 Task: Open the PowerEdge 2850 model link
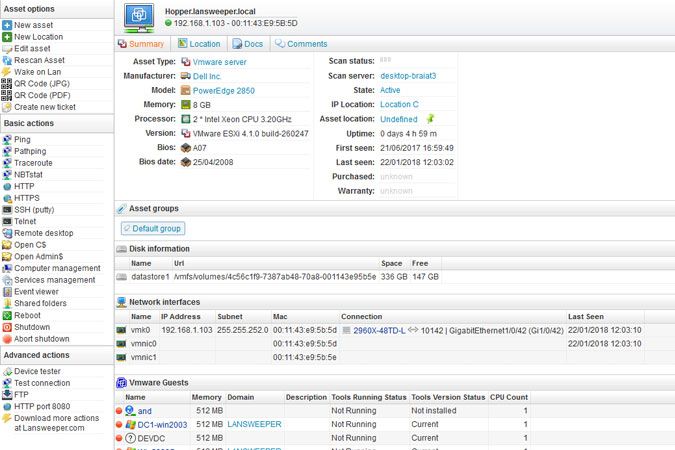point(223,90)
